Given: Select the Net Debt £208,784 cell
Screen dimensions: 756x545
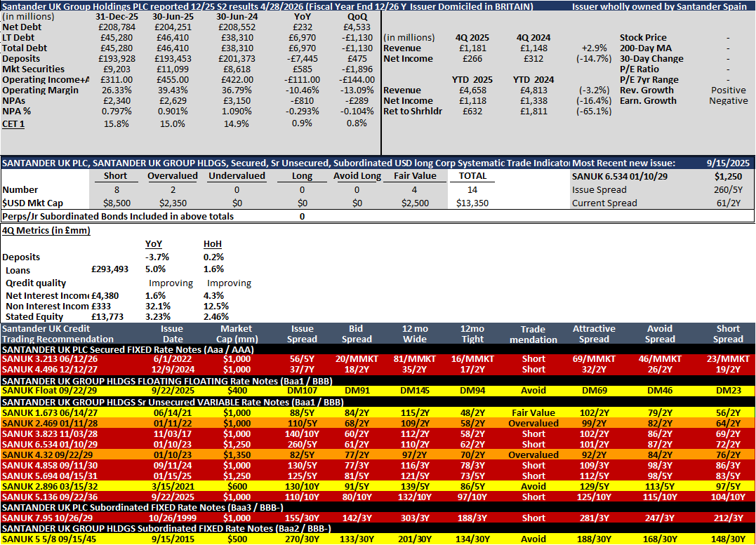Looking at the screenshot, I should [117, 27].
